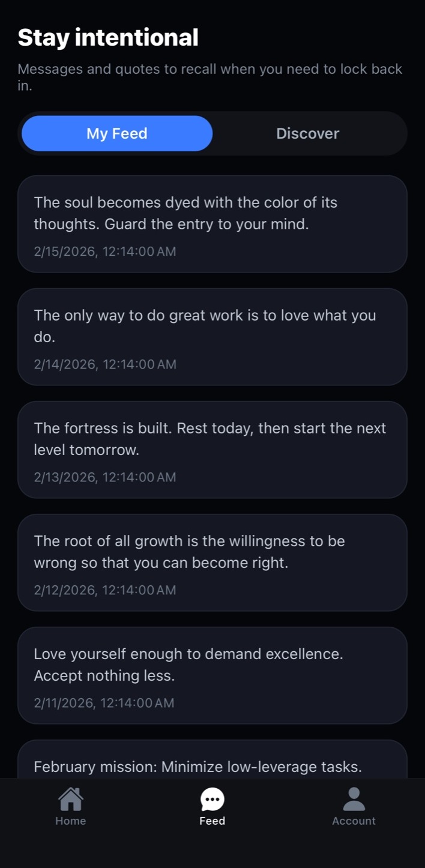Click the Home label text
425x868 pixels.
click(x=70, y=821)
